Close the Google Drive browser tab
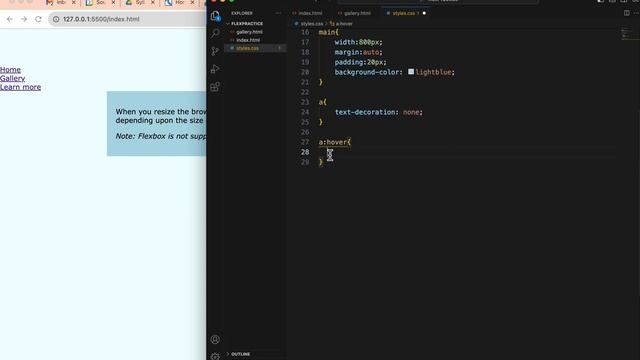The image size is (640, 360). (x=153, y=2)
